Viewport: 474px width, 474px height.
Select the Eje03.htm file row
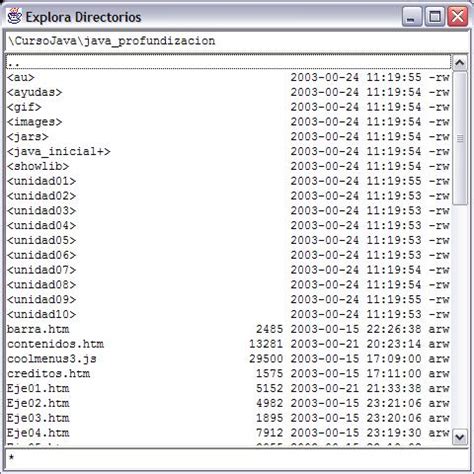[x=229, y=418]
